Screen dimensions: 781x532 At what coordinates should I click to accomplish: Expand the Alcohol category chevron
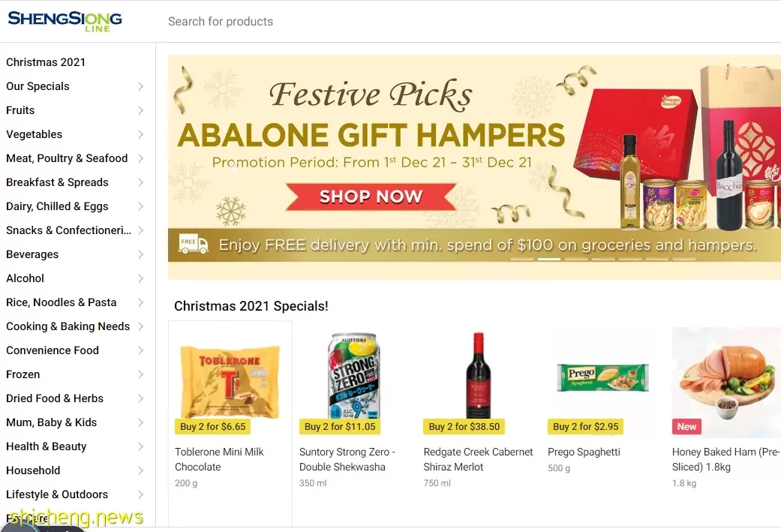pyautogui.click(x=140, y=278)
